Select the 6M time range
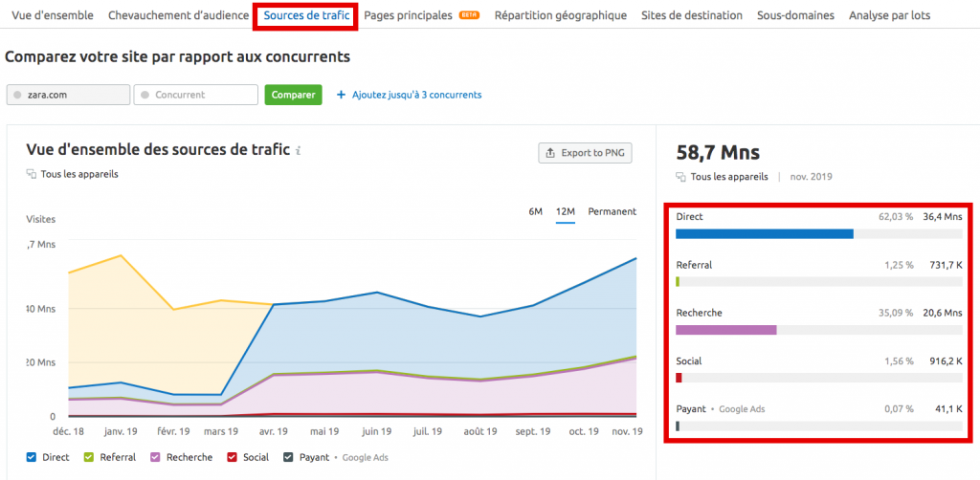 (x=536, y=211)
